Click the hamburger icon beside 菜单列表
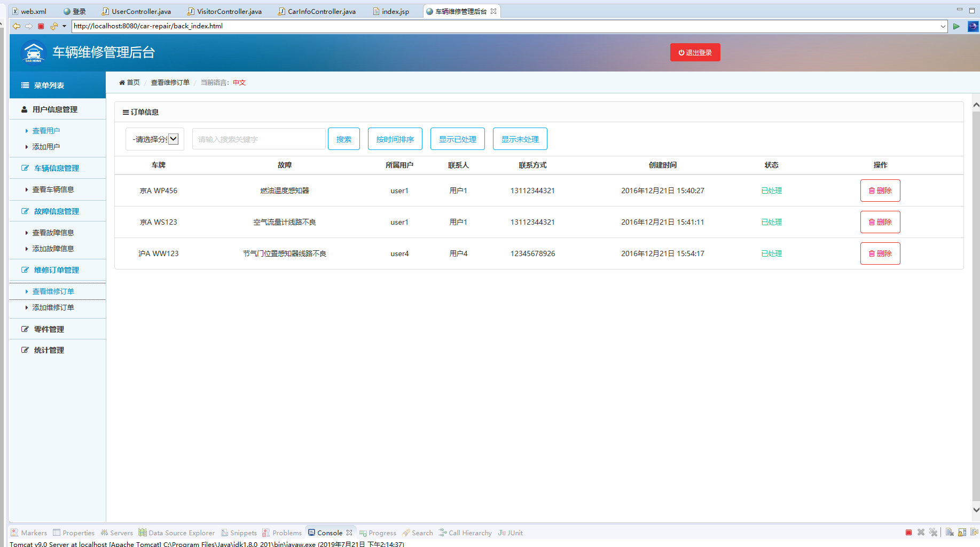980x547 pixels. click(23, 85)
